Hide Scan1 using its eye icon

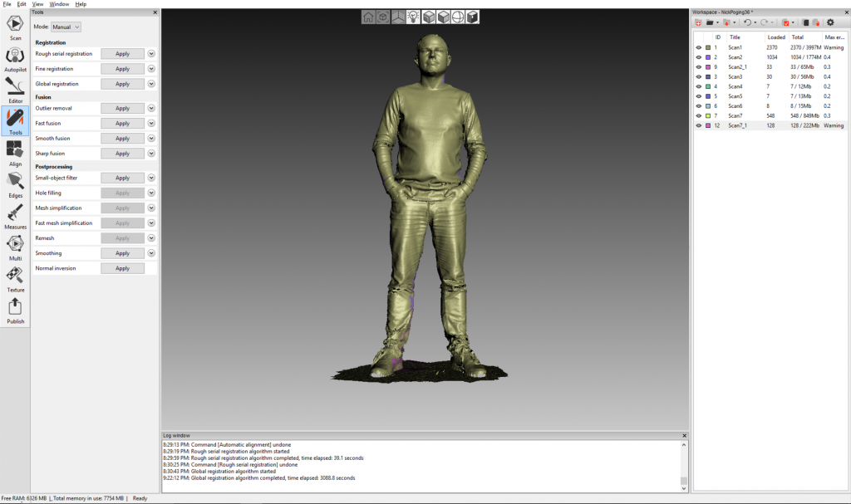(698, 47)
